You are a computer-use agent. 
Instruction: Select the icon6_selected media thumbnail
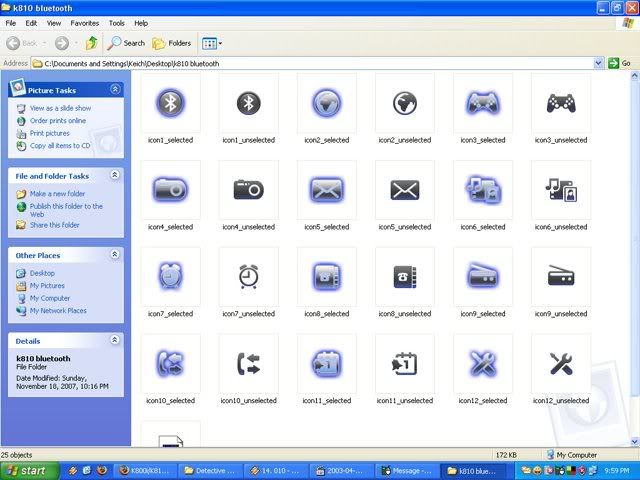point(483,190)
